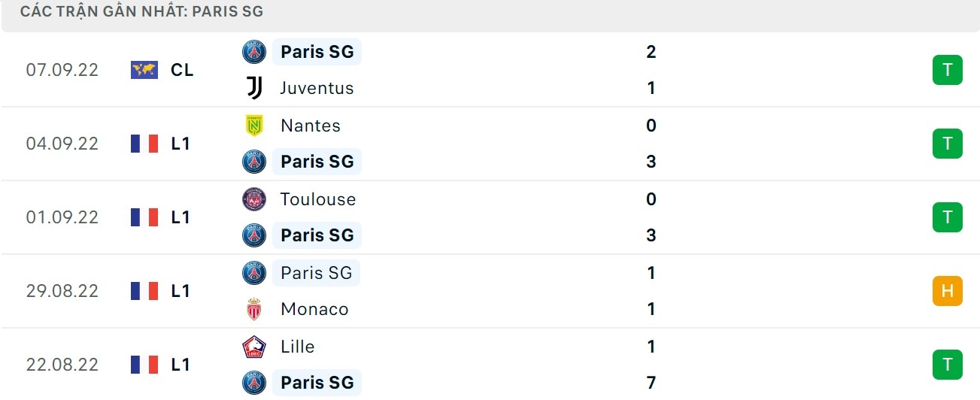The width and height of the screenshot is (980, 400).
Task: Open the Toulouse team link
Action: click(317, 199)
